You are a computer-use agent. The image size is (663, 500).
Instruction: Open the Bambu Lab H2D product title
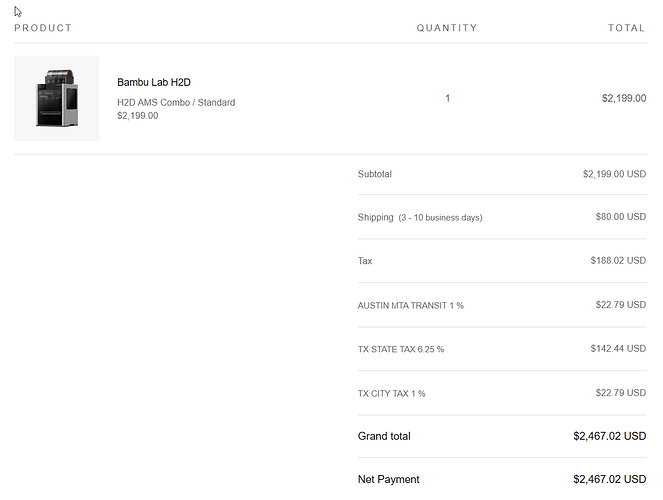[x=154, y=82]
